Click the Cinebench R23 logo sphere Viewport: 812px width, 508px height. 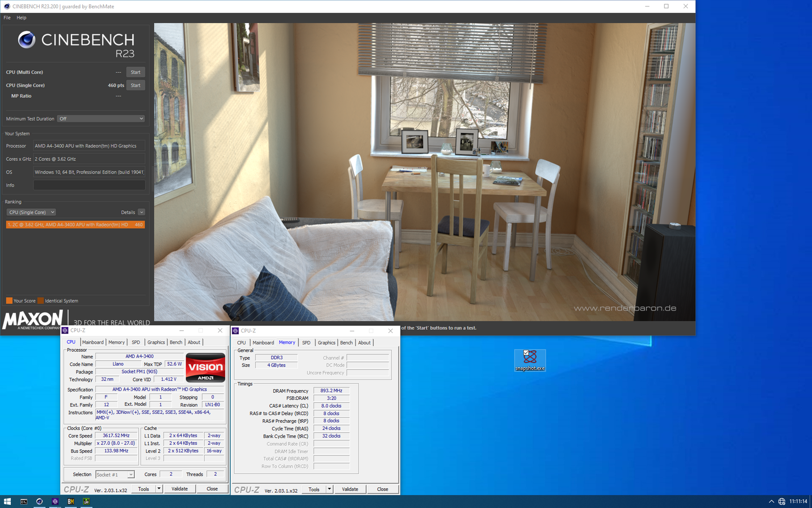(x=27, y=40)
